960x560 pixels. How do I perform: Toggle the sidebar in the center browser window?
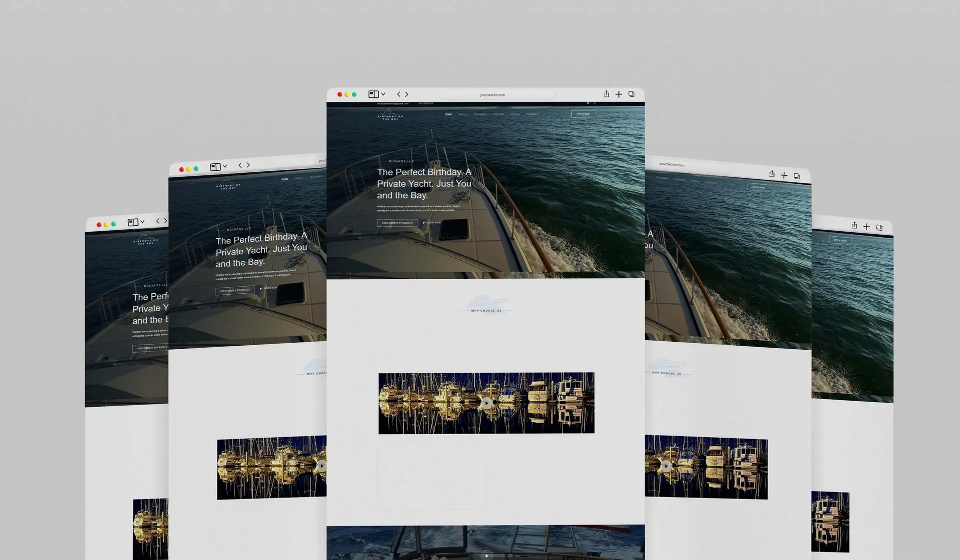click(373, 94)
